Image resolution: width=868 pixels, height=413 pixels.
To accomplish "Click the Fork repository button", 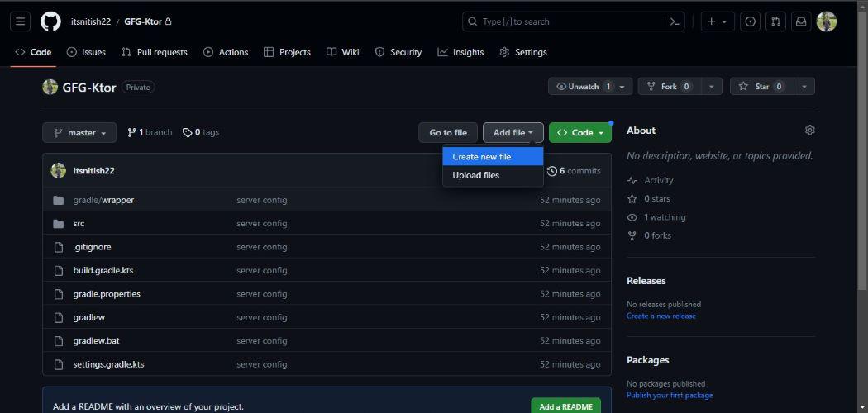I will tap(670, 87).
